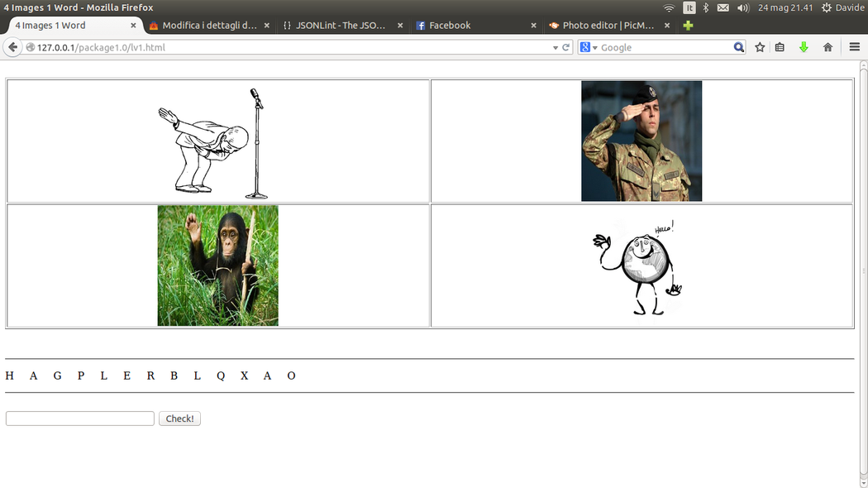Click the browser back arrow button

click(x=12, y=47)
